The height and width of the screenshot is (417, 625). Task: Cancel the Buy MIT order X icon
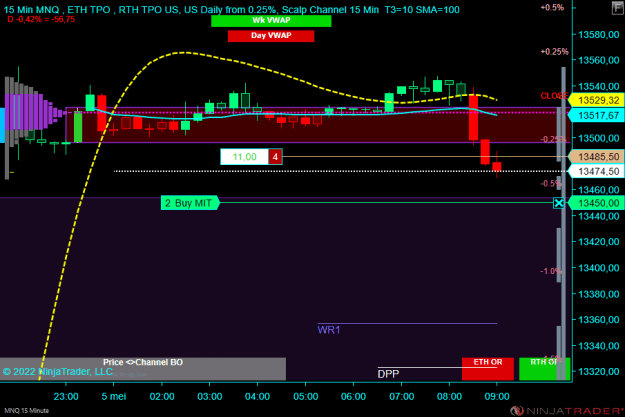(559, 203)
